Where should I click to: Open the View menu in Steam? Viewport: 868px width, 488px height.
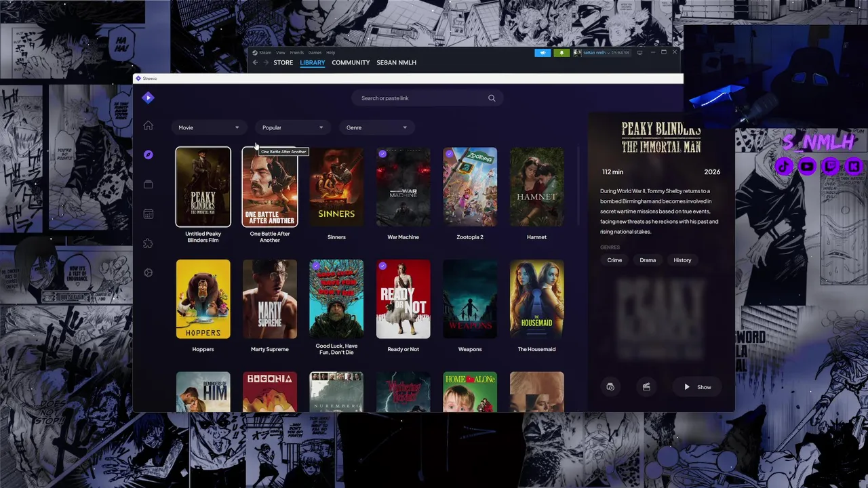[280, 52]
